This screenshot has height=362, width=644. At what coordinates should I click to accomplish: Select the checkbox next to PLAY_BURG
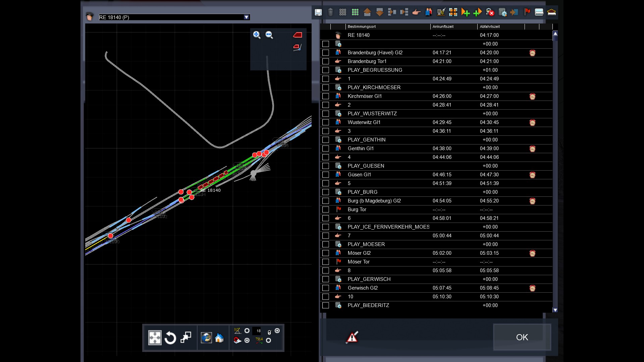325,192
